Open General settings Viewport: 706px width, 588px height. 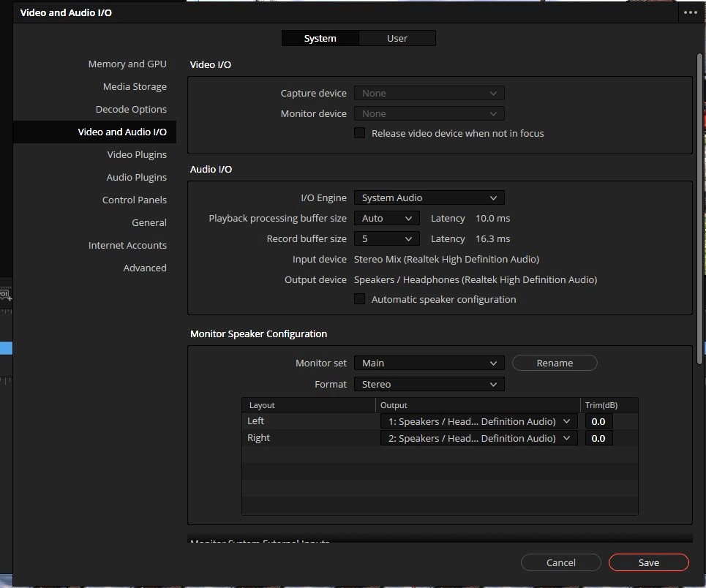click(149, 222)
